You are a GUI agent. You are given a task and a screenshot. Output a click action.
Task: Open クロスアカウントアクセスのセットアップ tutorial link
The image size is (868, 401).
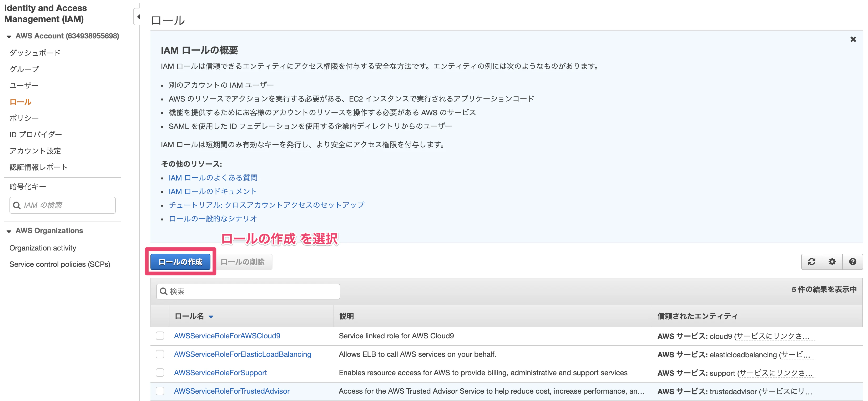(266, 205)
